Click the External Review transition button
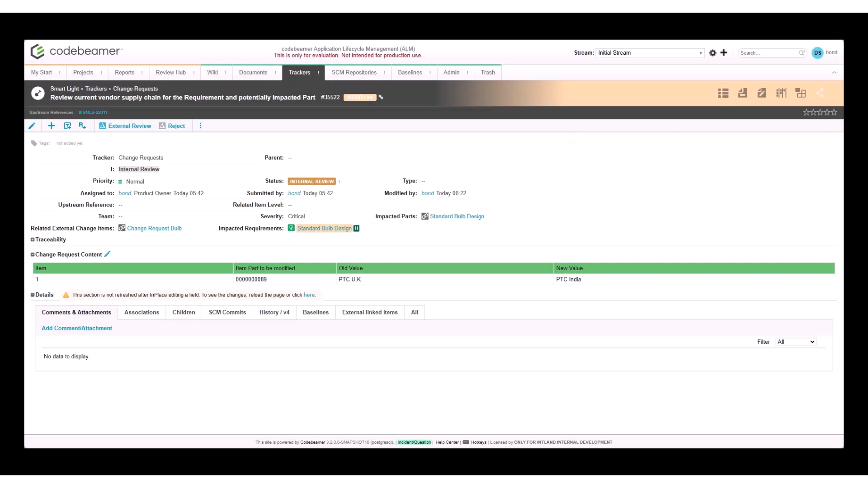 [125, 126]
